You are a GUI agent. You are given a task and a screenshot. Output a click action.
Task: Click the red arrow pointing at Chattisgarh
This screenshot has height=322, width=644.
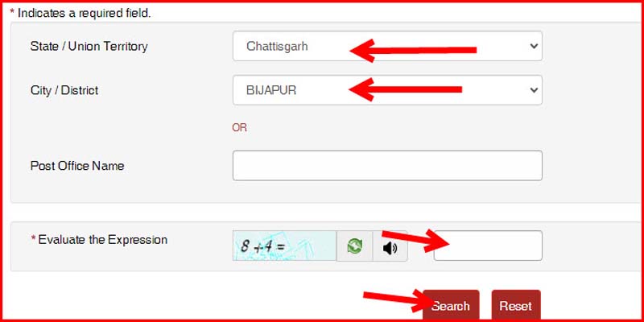pos(413,50)
